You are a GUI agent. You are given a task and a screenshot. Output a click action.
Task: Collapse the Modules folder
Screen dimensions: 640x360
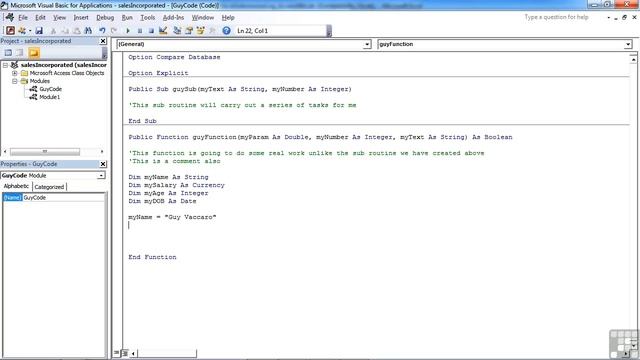[15, 81]
